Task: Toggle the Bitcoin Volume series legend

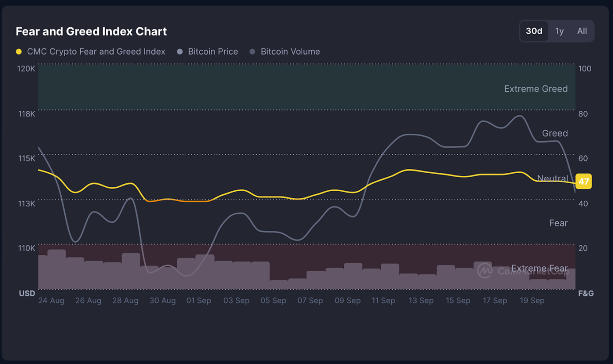Action: pos(290,52)
